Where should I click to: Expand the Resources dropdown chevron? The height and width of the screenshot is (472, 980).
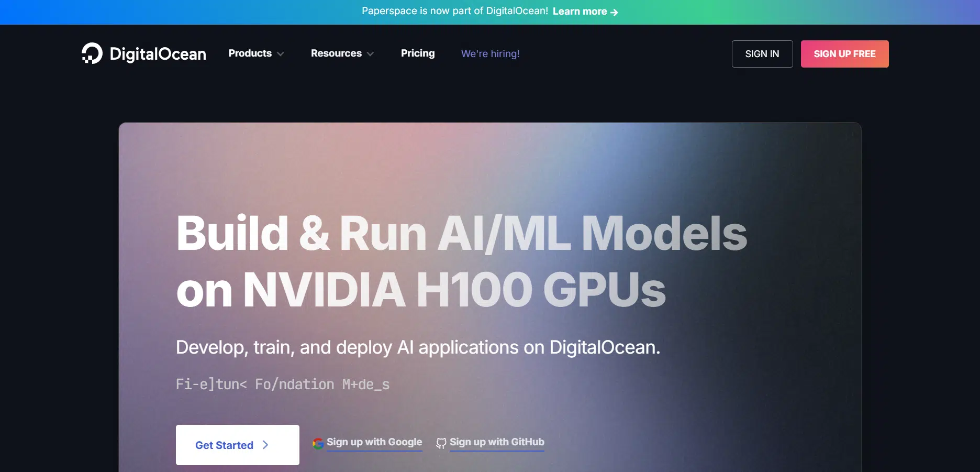coord(371,54)
